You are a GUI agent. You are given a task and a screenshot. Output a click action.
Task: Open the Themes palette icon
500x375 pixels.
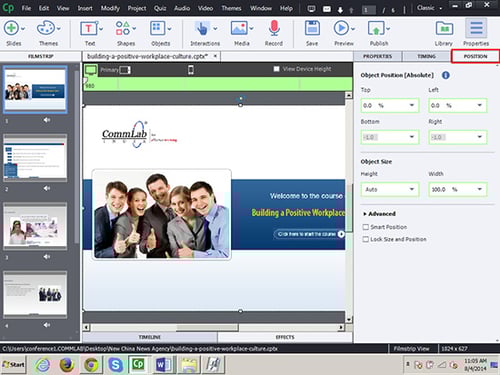[x=46, y=28]
